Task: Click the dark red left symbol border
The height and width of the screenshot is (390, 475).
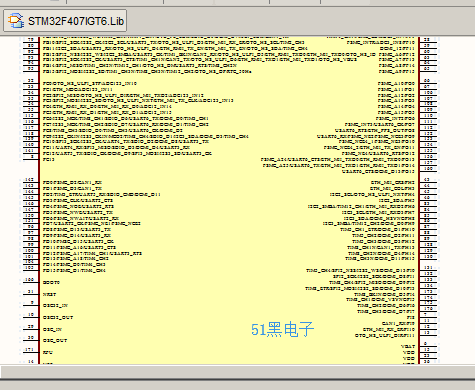Action: tap(39, 200)
